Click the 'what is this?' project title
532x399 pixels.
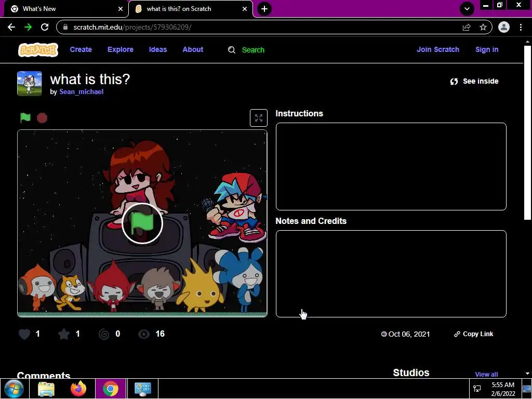tap(90, 79)
